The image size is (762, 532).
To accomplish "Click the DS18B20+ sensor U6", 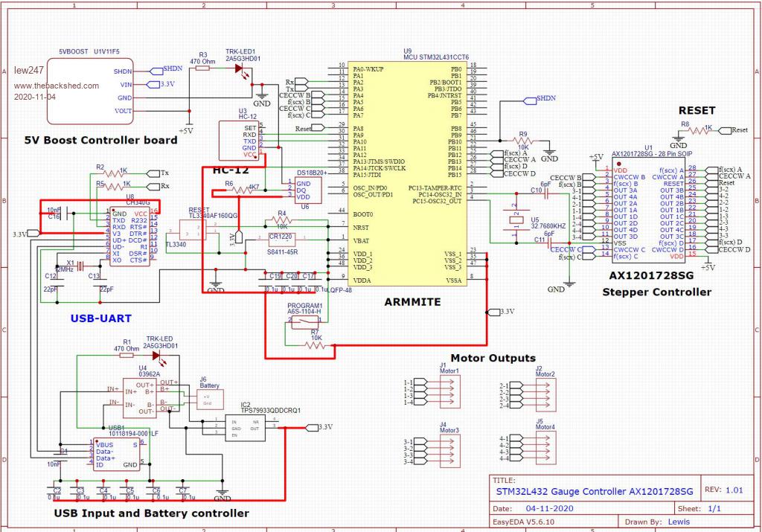I will 304,190.
